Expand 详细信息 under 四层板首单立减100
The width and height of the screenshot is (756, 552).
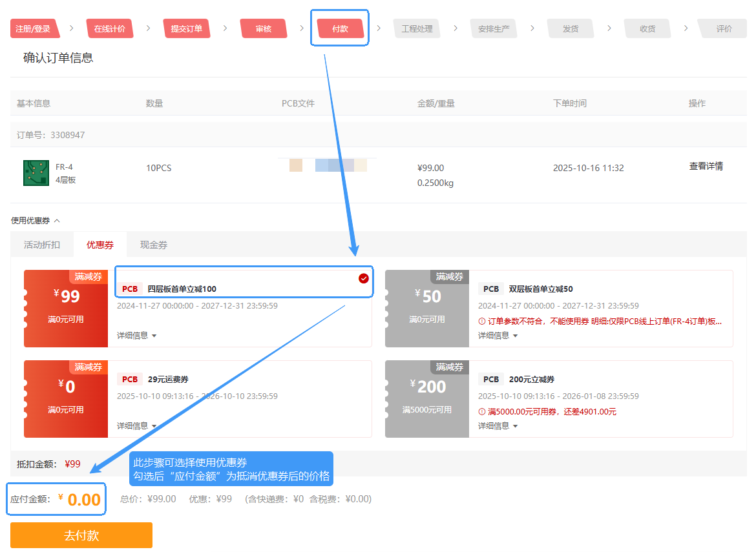pyautogui.click(x=136, y=336)
